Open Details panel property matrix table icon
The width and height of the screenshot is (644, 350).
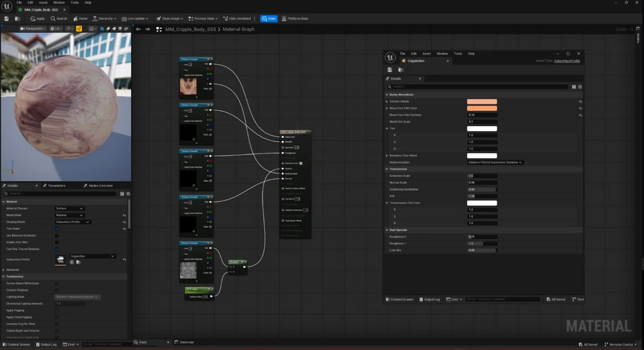point(122,194)
